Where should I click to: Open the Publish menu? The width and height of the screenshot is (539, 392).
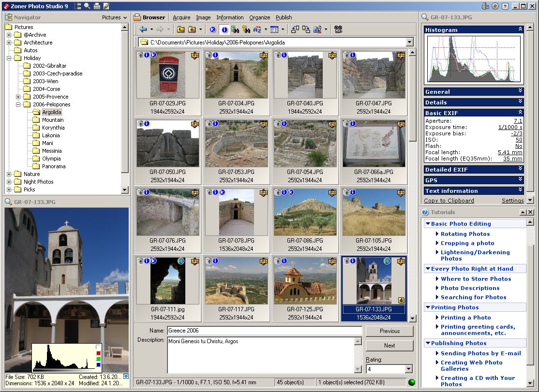pos(284,17)
